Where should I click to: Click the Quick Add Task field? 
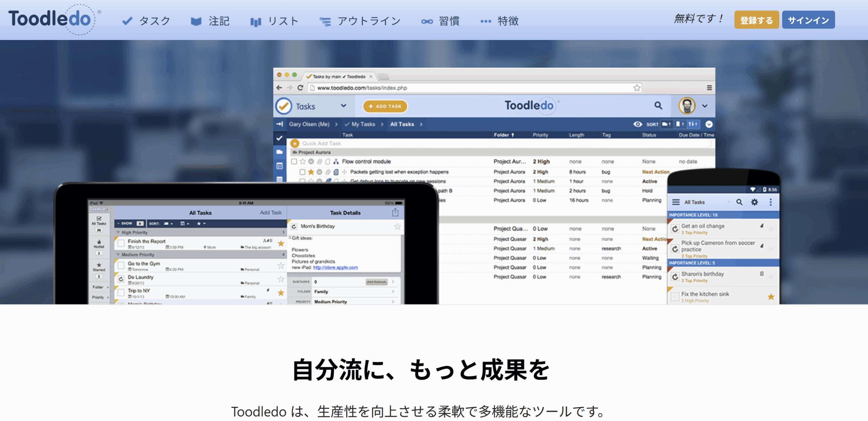(500, 143)
